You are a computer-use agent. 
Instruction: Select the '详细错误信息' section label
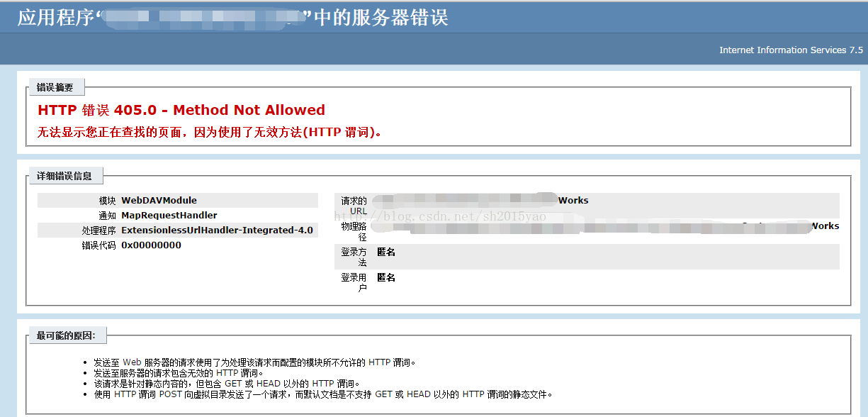coord(64,176)
